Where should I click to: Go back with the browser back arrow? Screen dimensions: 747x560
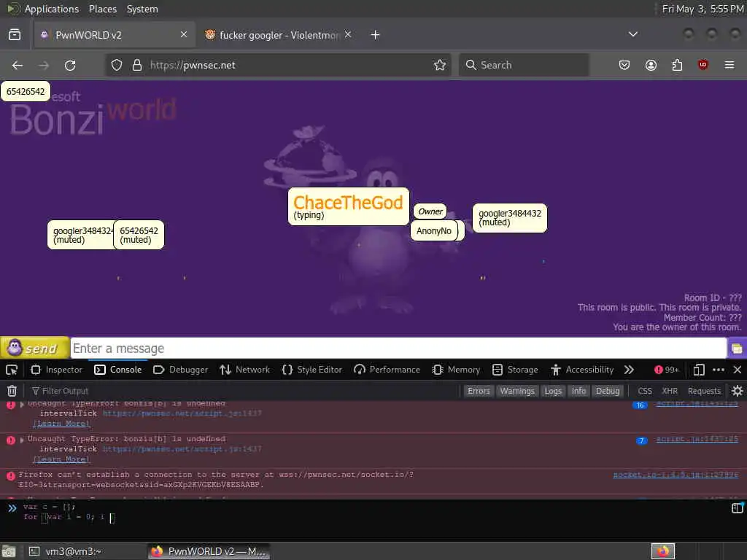[18, 65]
